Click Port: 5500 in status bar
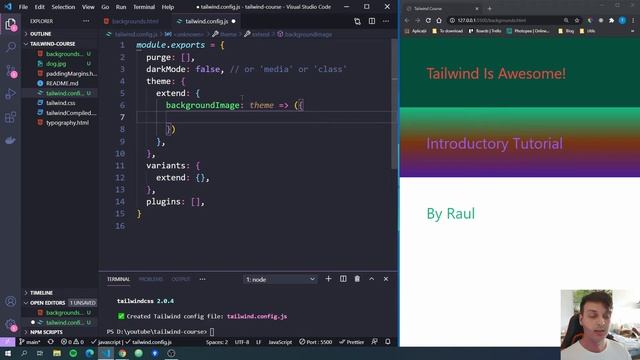The height and width of the screenshot is (360, 640). point(316,342)
